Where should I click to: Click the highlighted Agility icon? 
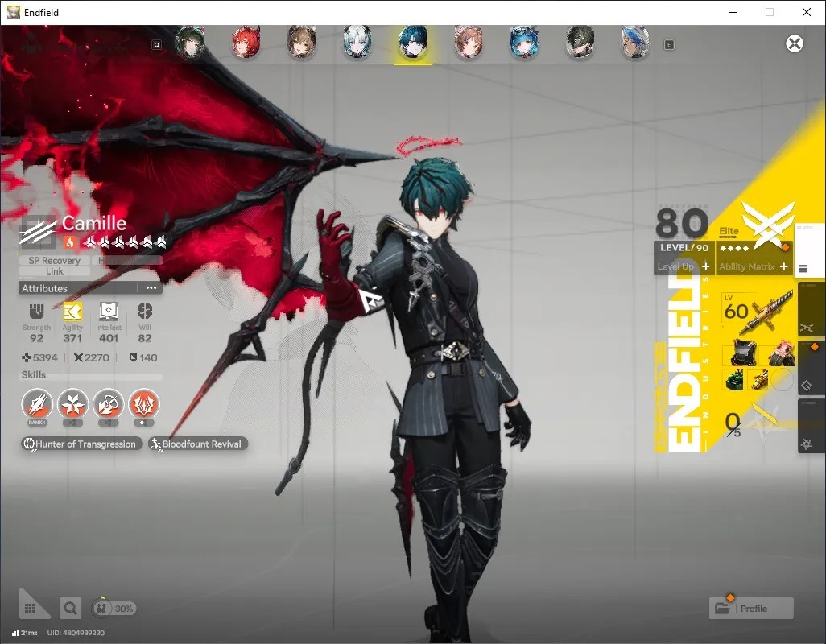coord(72,312)
